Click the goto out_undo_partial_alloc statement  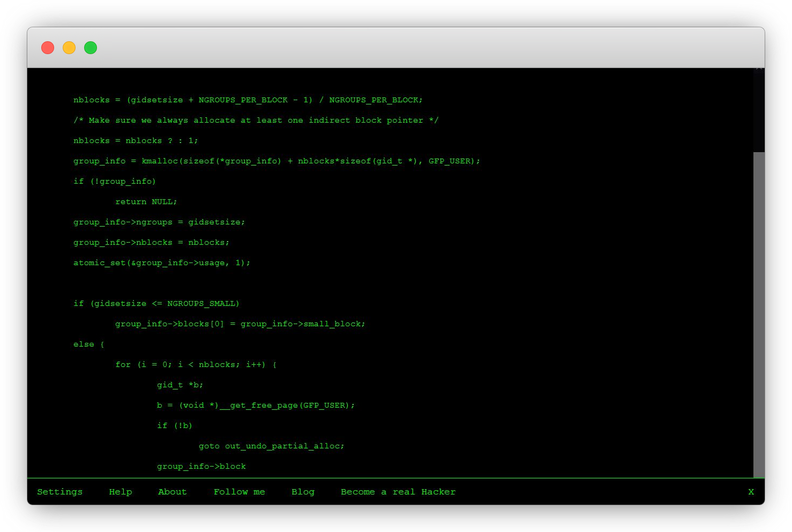pos(271,446)
